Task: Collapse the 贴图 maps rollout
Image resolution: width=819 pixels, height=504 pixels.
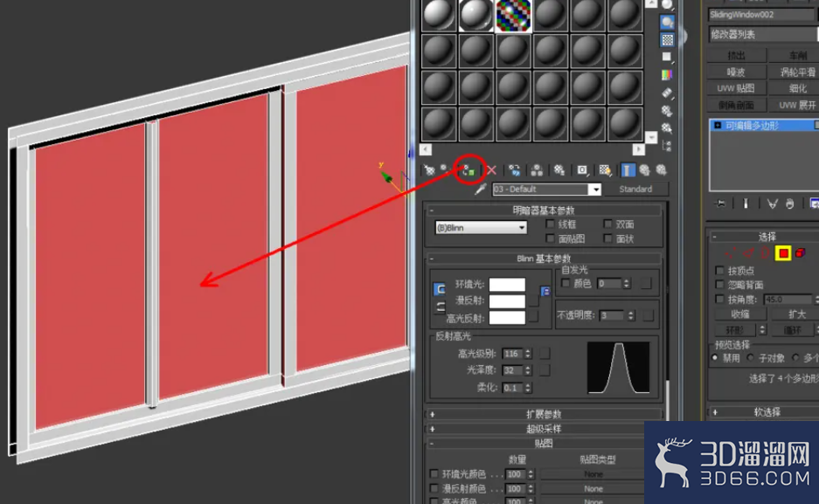Action: tap(544, 444)
